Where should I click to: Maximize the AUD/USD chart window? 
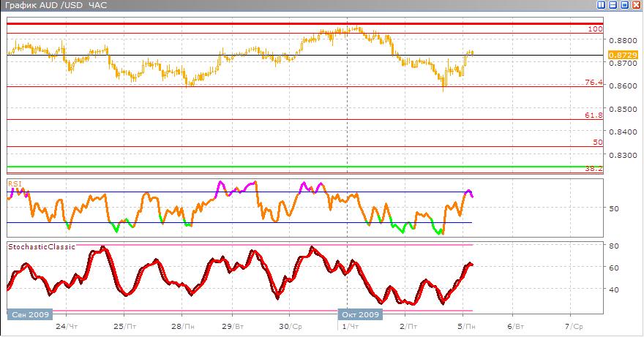tap(625, 5)
